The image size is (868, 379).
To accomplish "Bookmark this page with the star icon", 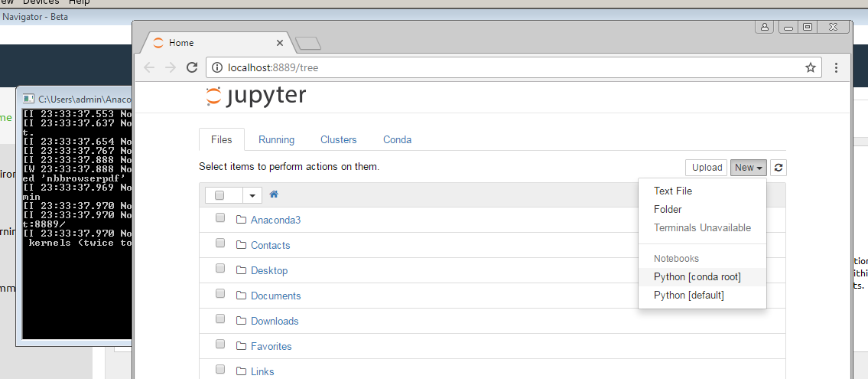I will click(811, 67).
